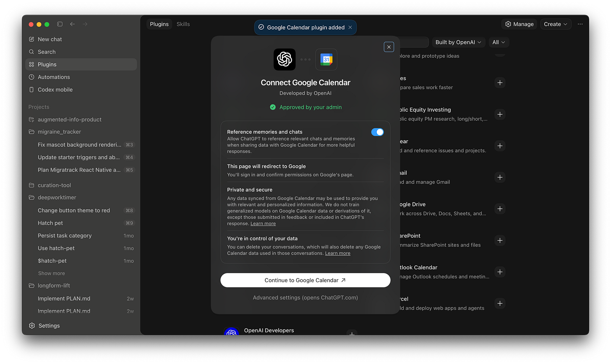Viewport: 611px width, 364px height.
Task: Go forward with the right arrow
Action: coord(85,24)
